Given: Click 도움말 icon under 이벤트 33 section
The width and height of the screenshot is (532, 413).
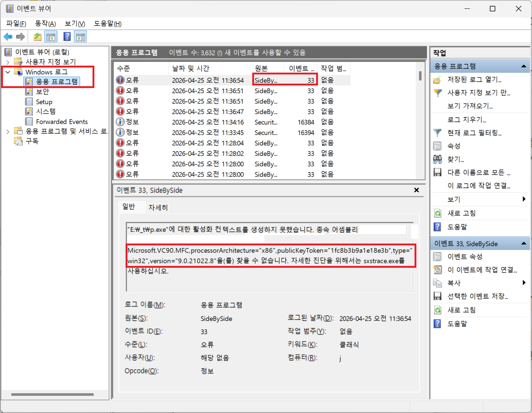Looking at the screenshot, I should coord(437,324).
